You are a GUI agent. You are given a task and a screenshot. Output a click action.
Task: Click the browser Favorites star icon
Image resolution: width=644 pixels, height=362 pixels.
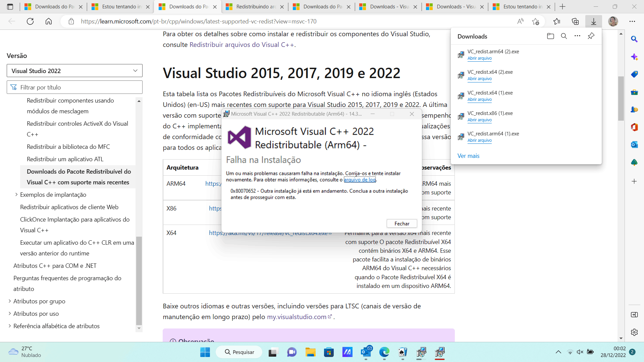point(557,21)
